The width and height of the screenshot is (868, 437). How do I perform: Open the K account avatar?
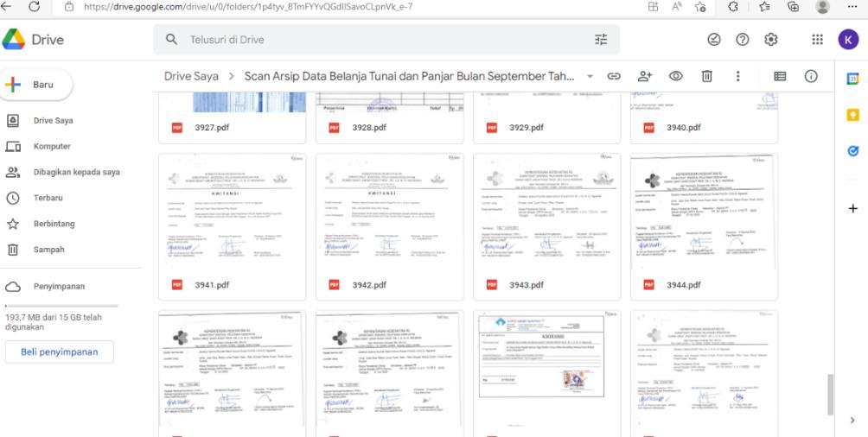848,39
